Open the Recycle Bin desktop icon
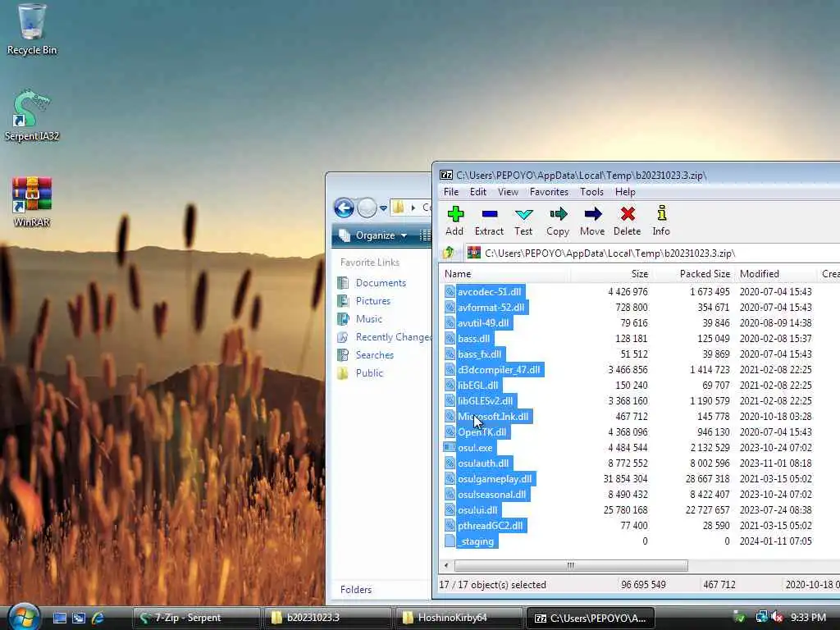The image size is (840, 630). pyautogui.click(x=32, y=30)
